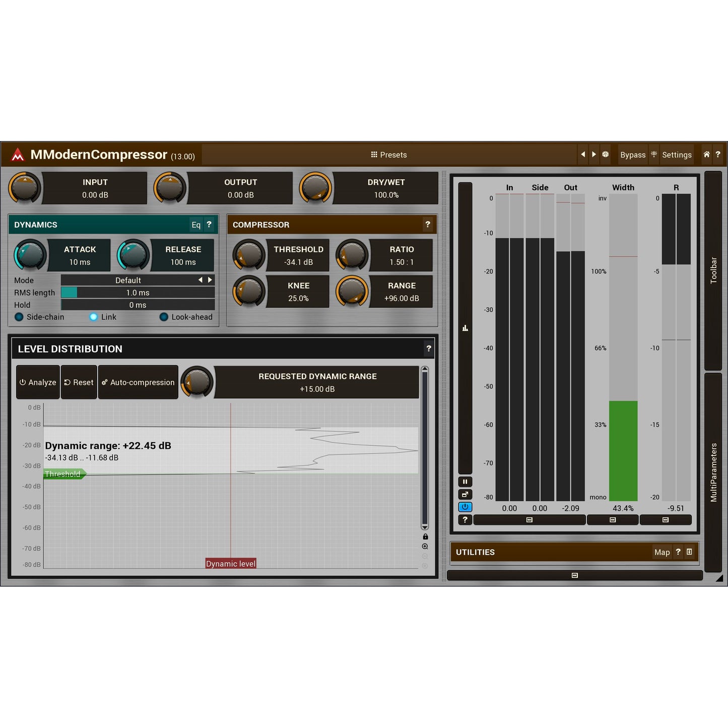Click the home icon in the top toolbar
728x728 pixels.
tap(706, 155)
